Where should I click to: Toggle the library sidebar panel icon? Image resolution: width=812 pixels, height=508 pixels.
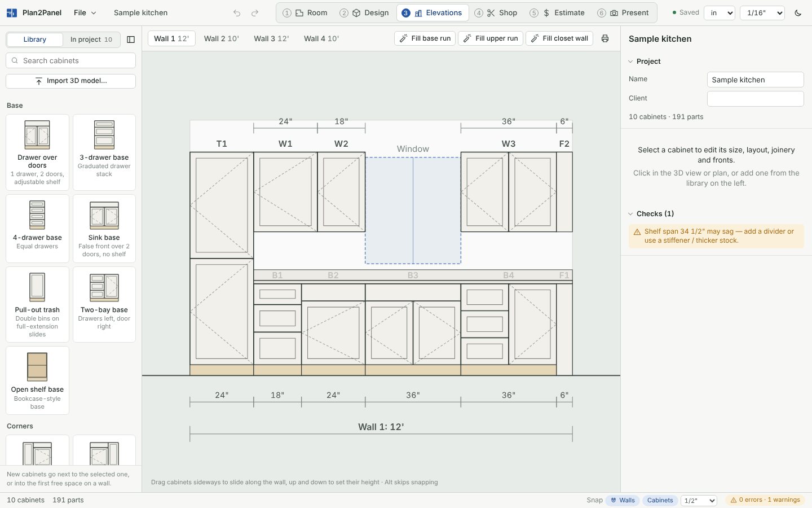pyautogui.click(x=131, y=40)
